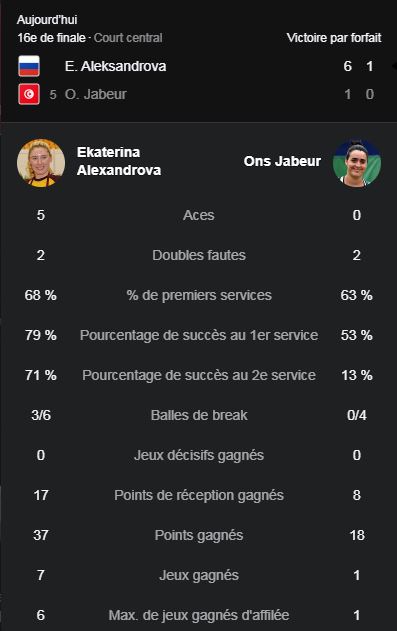397x631 pixels.
Task: Click the Russian flag icon
Action: click(x=29, y=66)
